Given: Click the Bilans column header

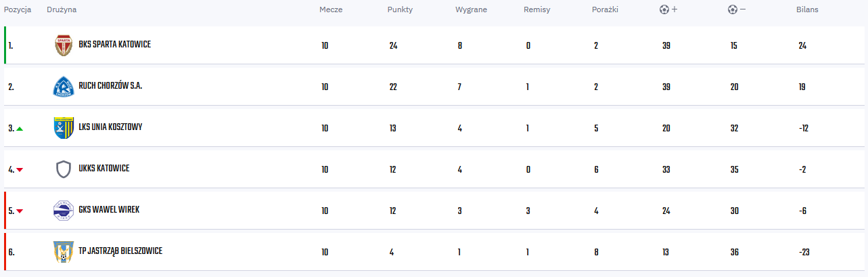Looking at the screenshot, I should 807,10.
